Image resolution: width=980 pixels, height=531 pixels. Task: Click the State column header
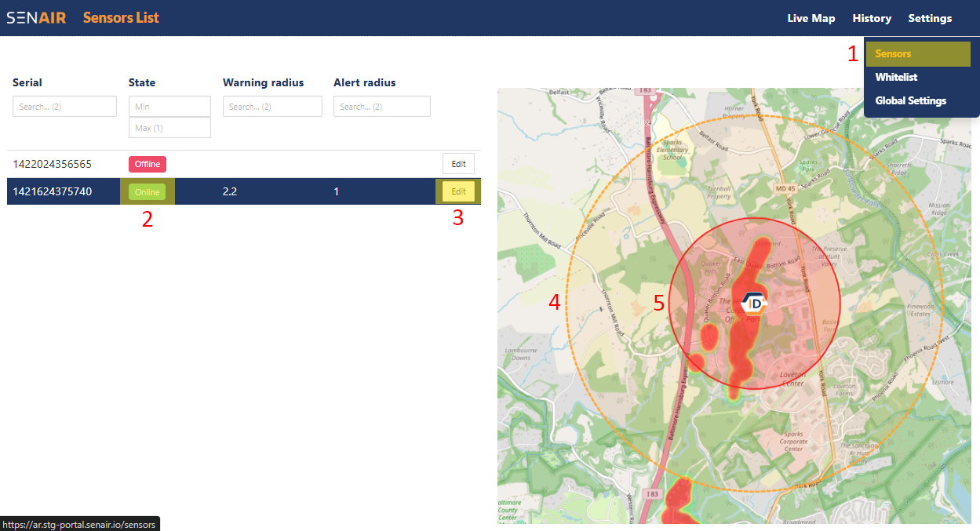click(142, 82)
